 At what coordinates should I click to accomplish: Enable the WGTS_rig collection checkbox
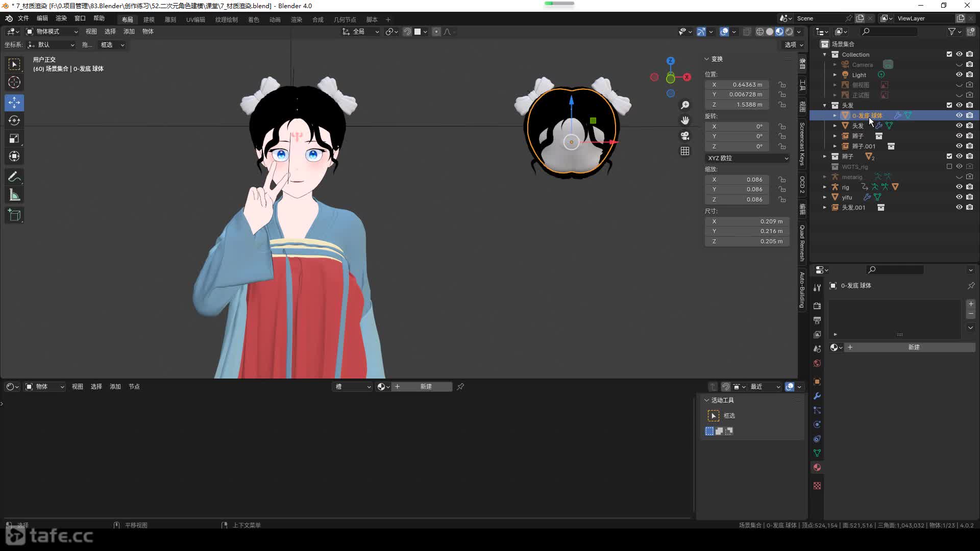[x=949, y=166]
